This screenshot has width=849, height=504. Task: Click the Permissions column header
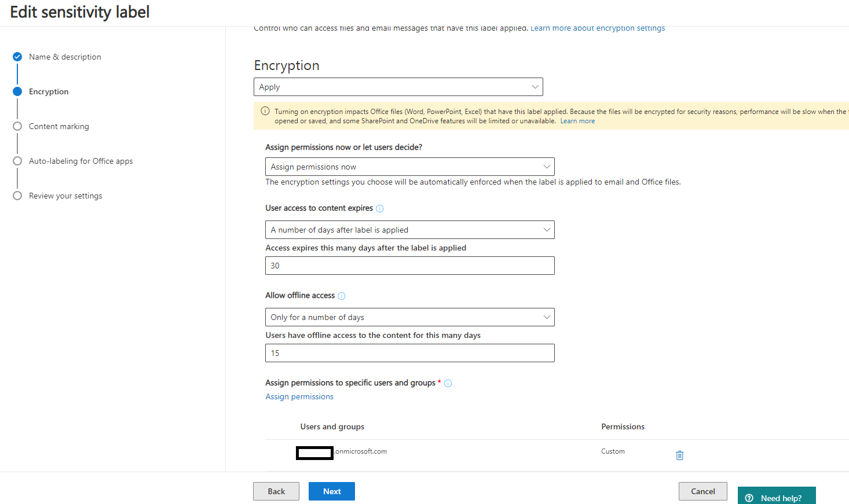tap(623, 426)
